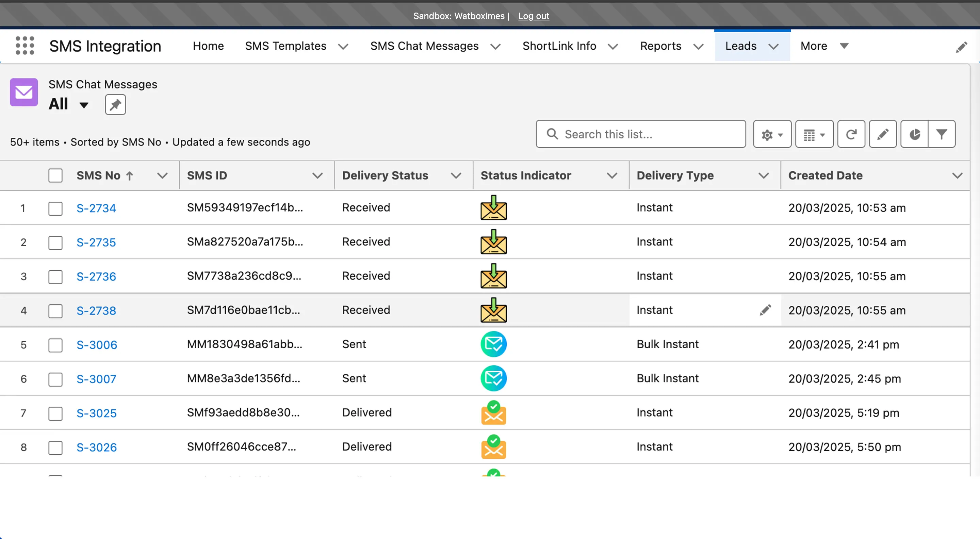
Task: Click the Received status icon for S-2738
Action: (x=493, y=310)
